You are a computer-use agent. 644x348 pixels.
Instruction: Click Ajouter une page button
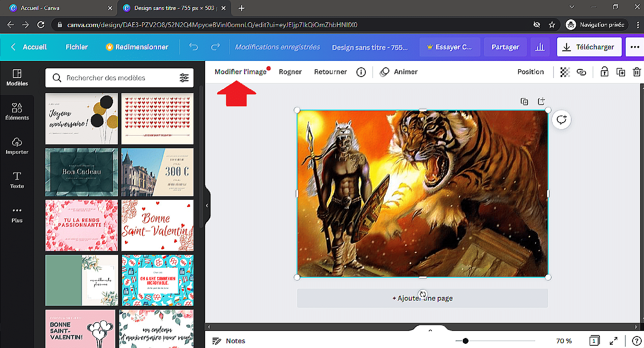click(422, 298)
